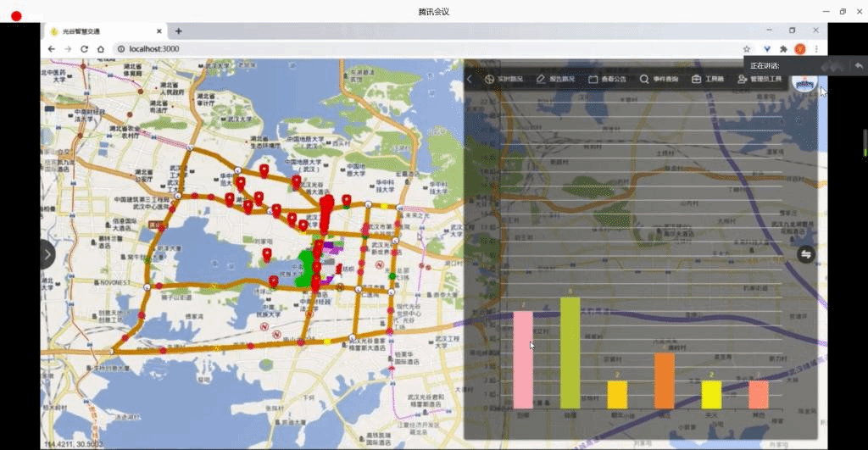
Task: Go to the browser home page
Action: click(100, 49)
